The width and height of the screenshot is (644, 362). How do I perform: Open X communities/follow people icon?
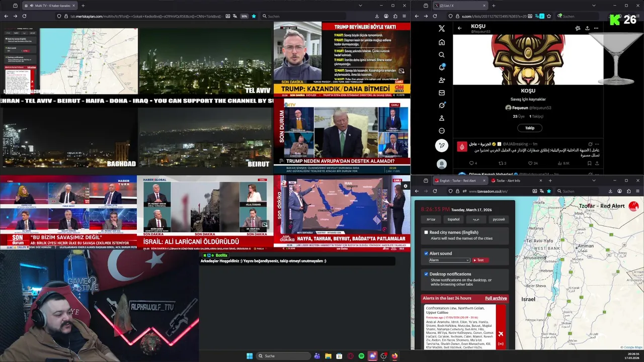click(x=442, y=80)
